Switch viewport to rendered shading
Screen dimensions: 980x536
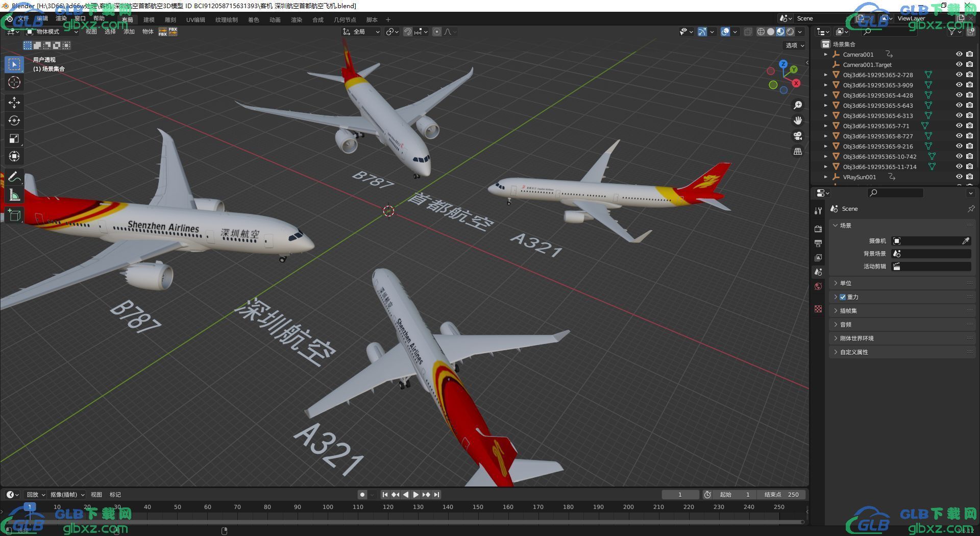(x=790, y=32)
